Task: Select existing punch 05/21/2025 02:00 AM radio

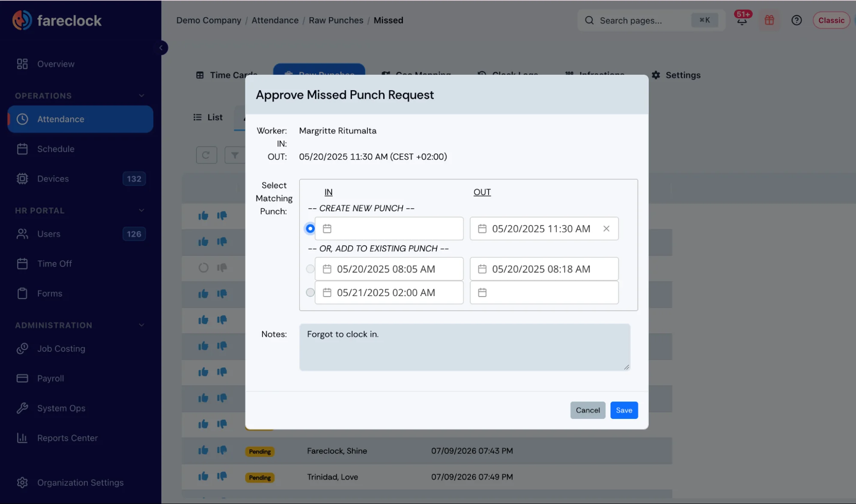Action: point(310,292)
